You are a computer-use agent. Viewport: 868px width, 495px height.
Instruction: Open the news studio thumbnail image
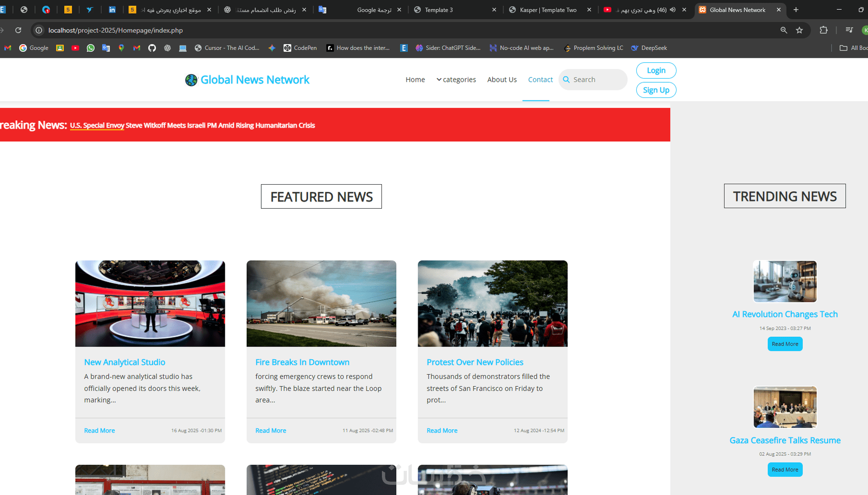(x=150, y=304)
